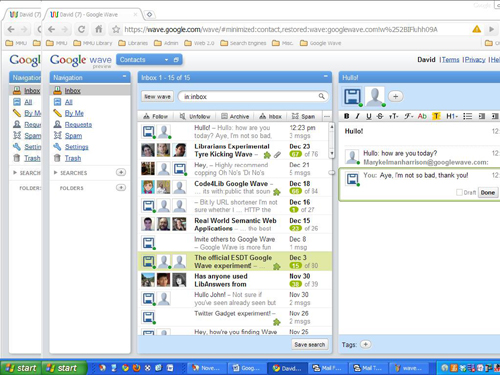500x375 pixels.
Task: Open the font size dropdown in editor
Action: click(393, 116)
